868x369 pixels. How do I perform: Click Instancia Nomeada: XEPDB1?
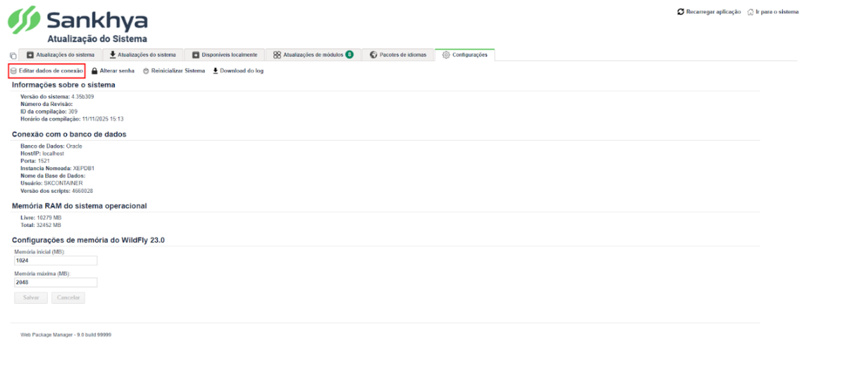coord(57,168)
